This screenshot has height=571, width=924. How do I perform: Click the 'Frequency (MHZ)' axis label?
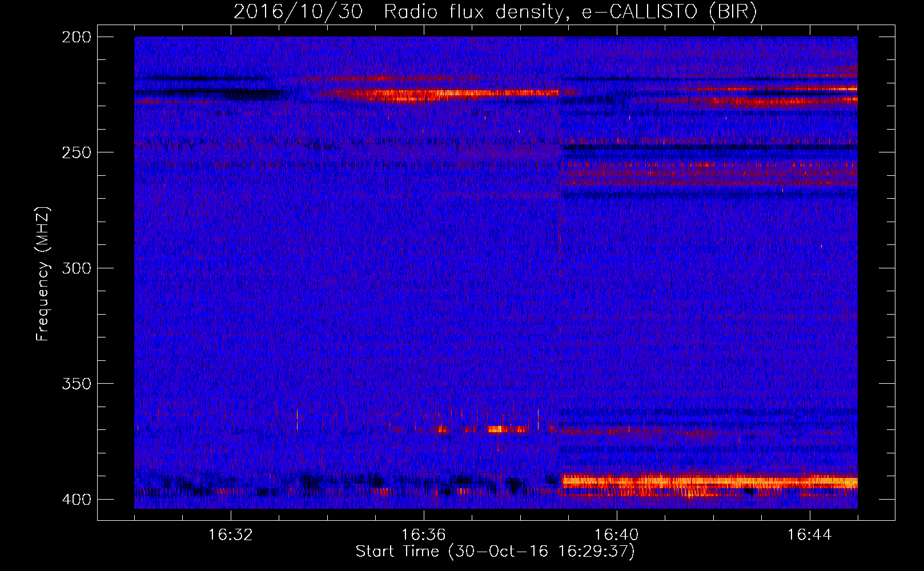point(43,274)
